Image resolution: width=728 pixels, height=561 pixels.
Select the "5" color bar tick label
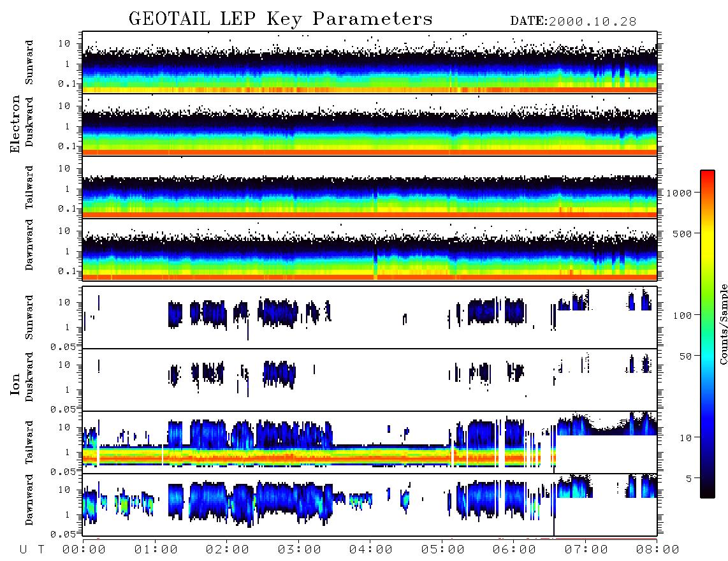coord(688,479)
